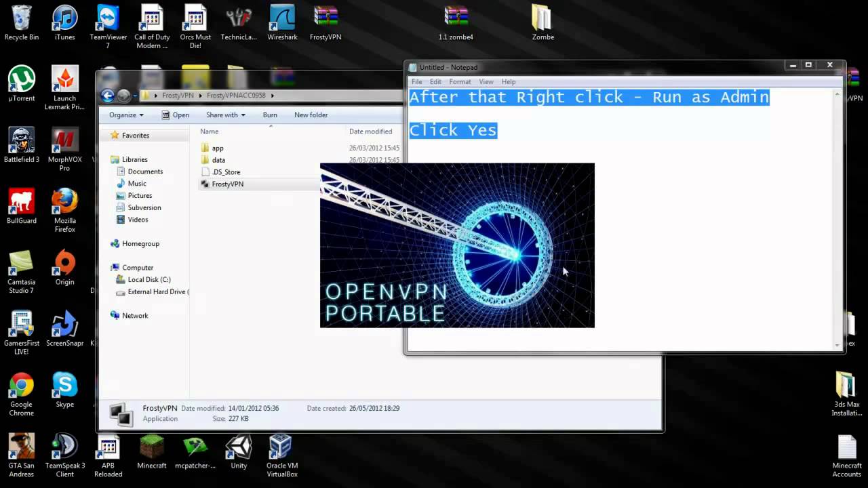Sort by the Date modified column header
This screenshot has width=868, height=488.
pos(370,131)
